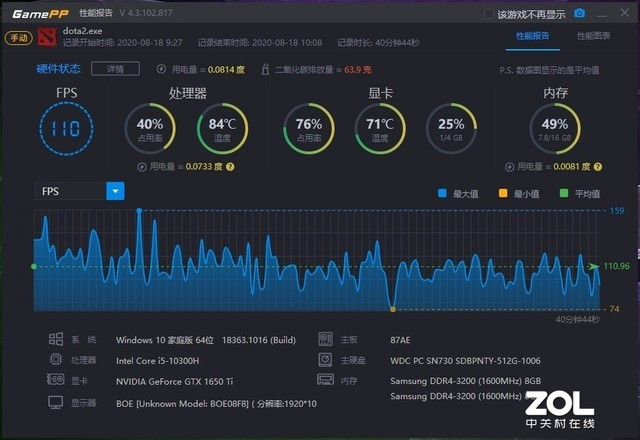Click the WDC PC SN730 disk text
The width and height of the screenshot is (640, 440).
point(465,361)
